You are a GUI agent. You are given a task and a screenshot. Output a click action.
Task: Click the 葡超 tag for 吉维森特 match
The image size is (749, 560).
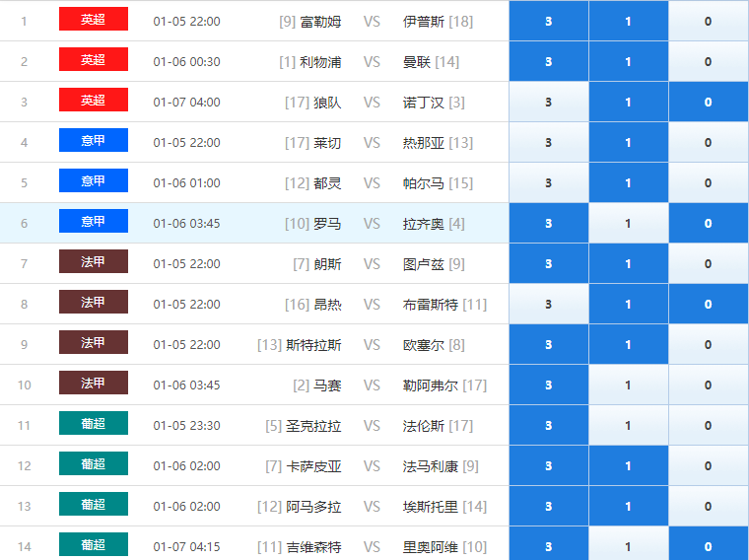94,544
